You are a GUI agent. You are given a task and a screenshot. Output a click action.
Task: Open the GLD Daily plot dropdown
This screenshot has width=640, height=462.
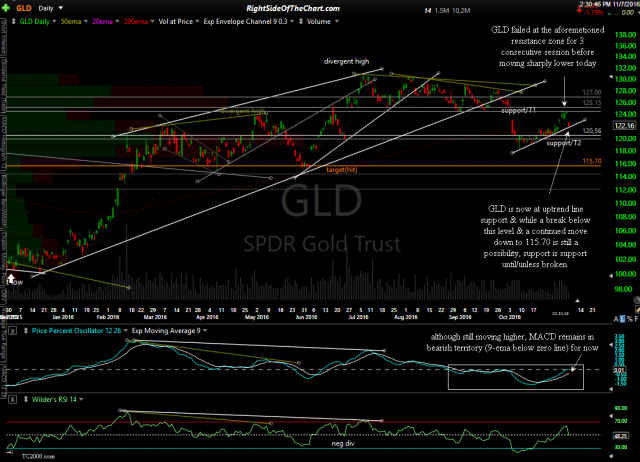tap(53, 21)
